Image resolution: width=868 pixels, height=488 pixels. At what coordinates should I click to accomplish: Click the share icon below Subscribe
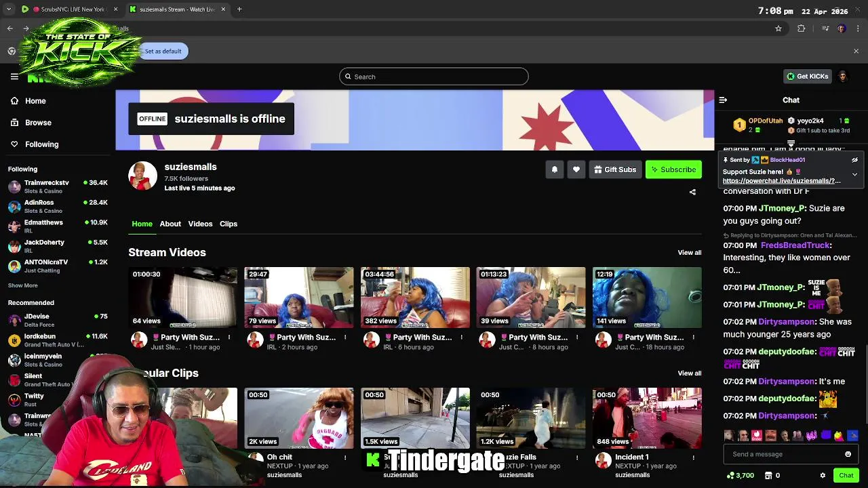tap(692, 192)
